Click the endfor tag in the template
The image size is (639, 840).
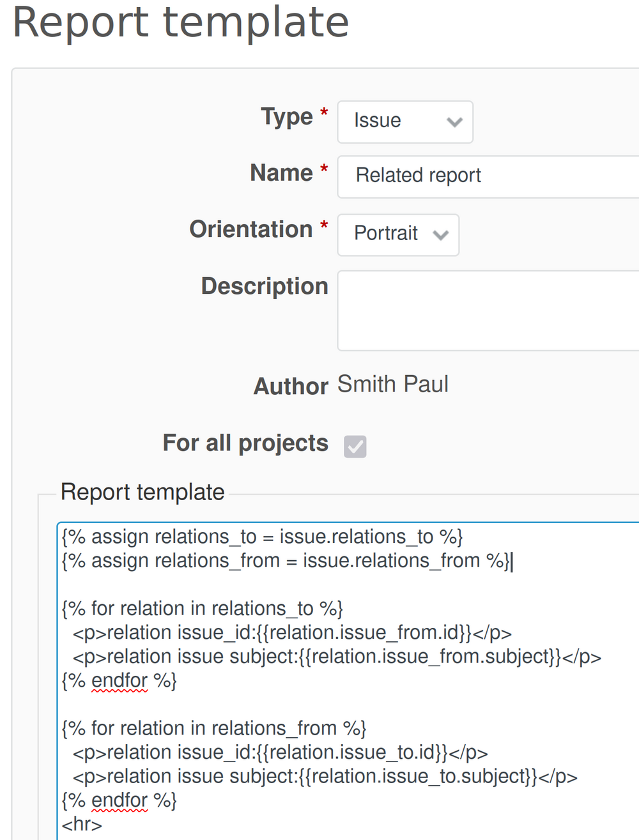point(119,680)
